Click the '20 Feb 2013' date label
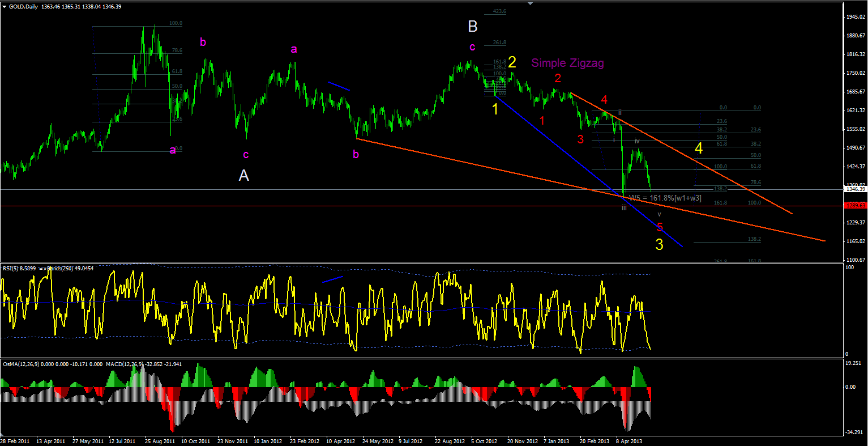 [595, 441]
